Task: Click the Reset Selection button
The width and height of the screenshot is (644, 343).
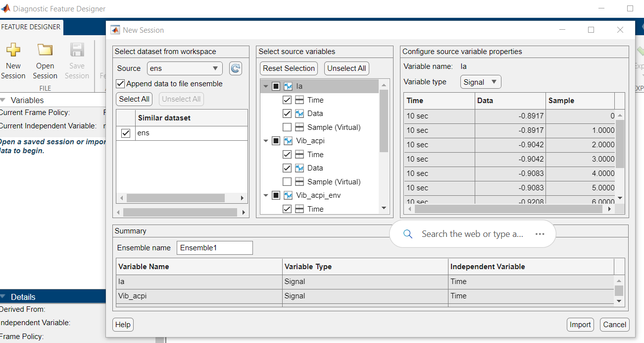Action: click(289, 68)
